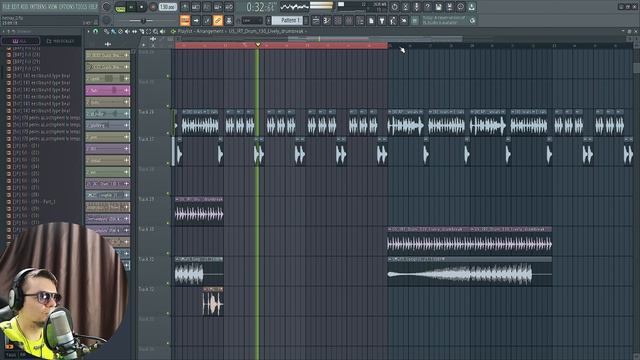Toggle the orange typing keyboard icon
This screenshot has width=640, height=360.
point(185,20)
